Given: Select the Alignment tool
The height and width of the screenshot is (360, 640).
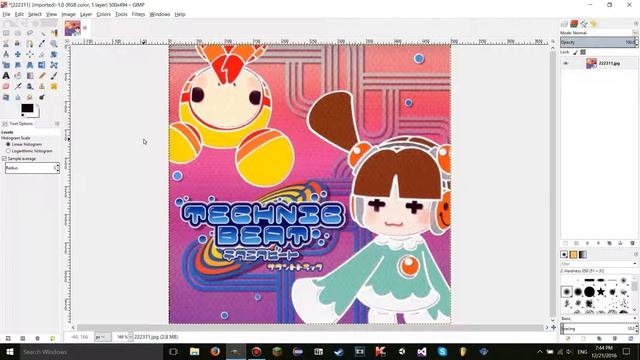Looking at the screenshot, I should 30,54.
